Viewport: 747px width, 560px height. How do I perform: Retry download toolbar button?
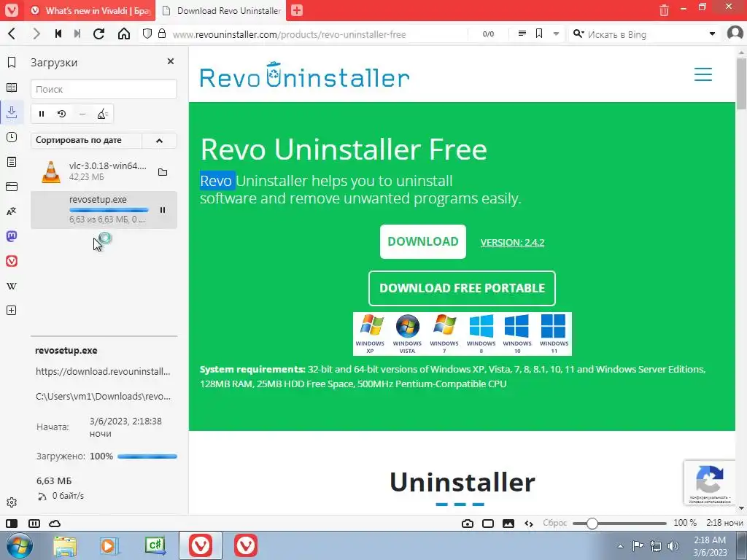click(x=62, y=114)
